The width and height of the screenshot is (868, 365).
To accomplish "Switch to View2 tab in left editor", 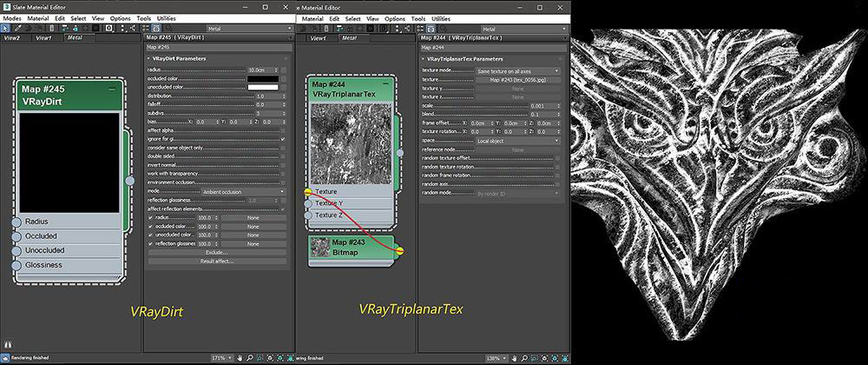I will [12, 38].
